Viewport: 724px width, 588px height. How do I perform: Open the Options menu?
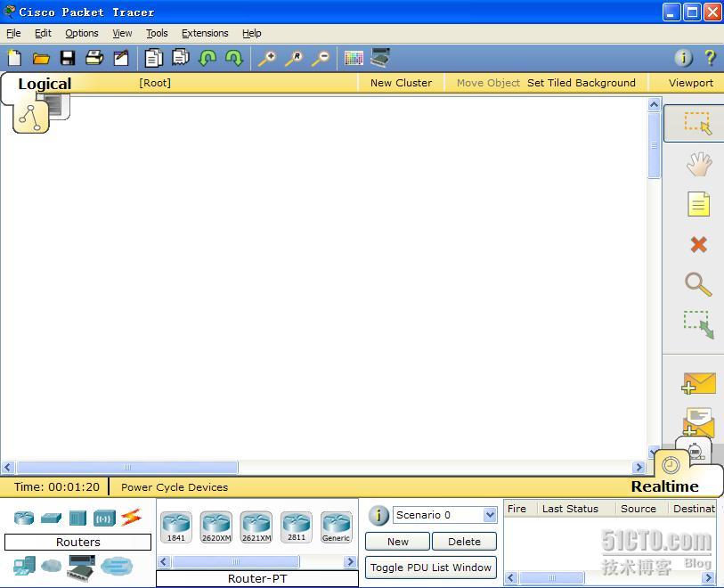click(82, 33)
